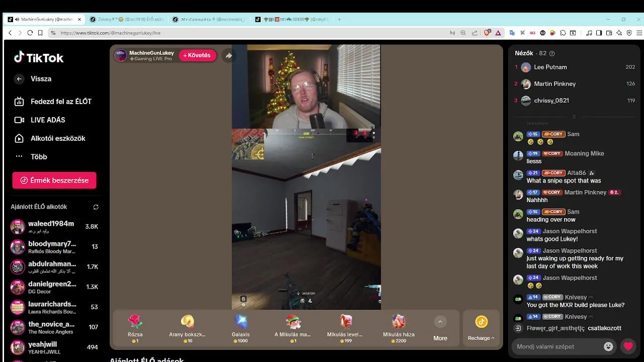Open the Google Translate extension icon
Viewport: 644px width, 362px height.
(x=512, y=33)
